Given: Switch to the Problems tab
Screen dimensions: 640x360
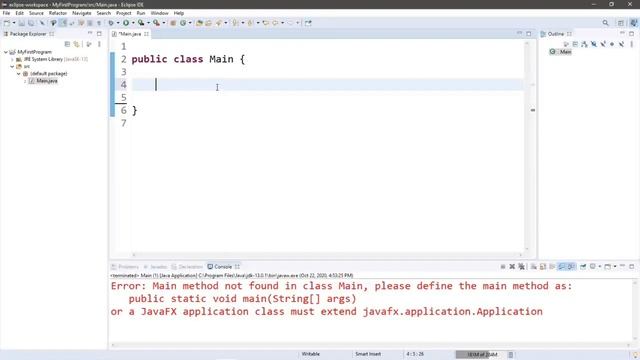Looking at the screenshot, I should tap(125, 267).
